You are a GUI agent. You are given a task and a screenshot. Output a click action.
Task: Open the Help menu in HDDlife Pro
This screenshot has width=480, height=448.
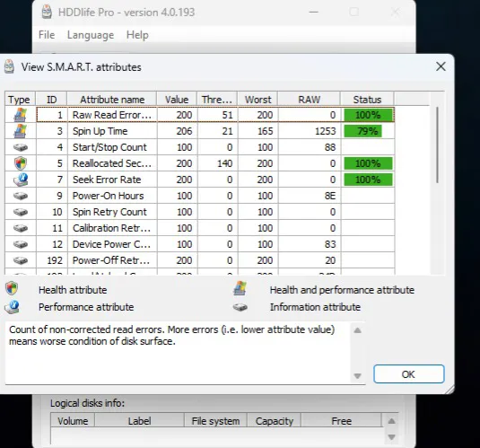click(x=137, y=35)
